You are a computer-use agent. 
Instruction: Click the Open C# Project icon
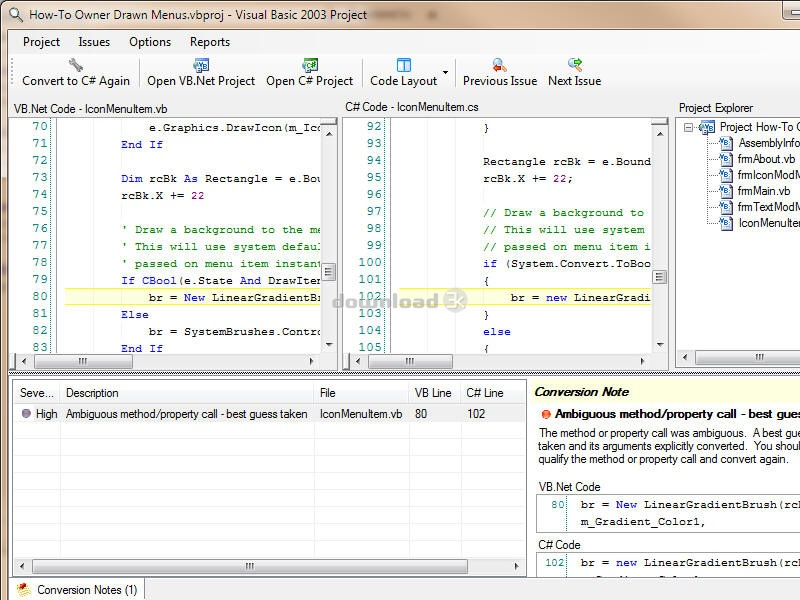pyautogui.click(x=310, y=65)
